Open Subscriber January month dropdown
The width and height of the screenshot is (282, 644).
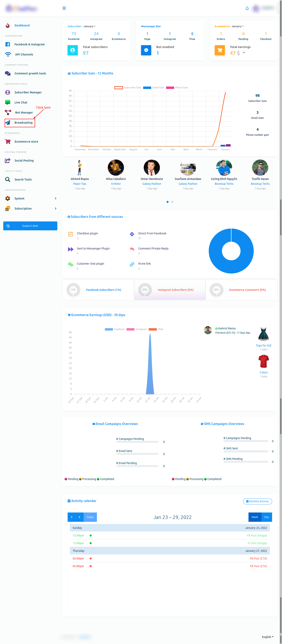coord(89,26)
